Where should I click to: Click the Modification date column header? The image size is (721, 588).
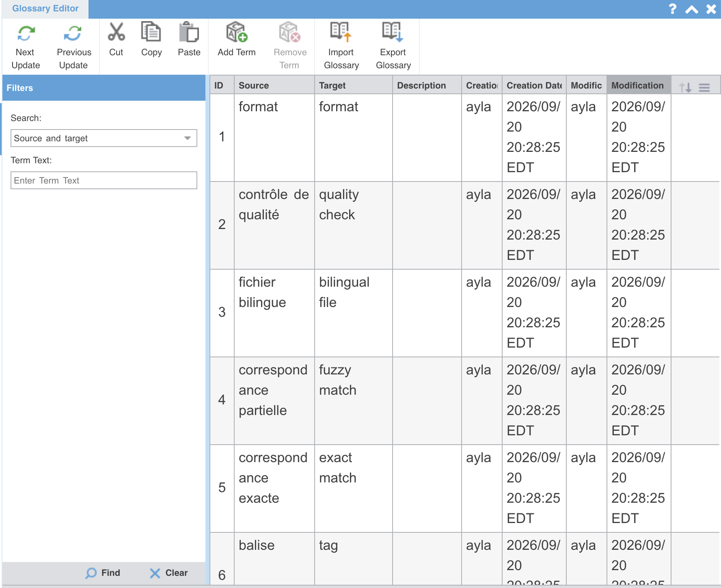tap(639, 85)
